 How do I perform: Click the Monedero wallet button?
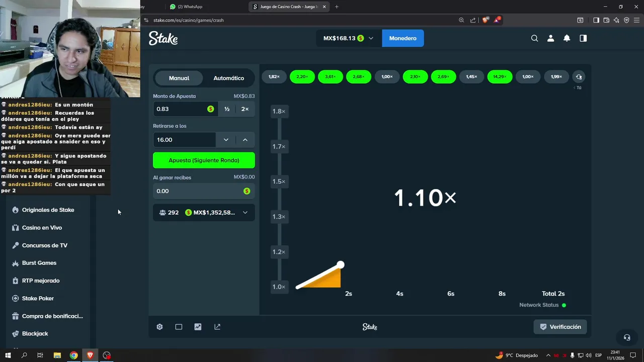[x=403, y=38]
